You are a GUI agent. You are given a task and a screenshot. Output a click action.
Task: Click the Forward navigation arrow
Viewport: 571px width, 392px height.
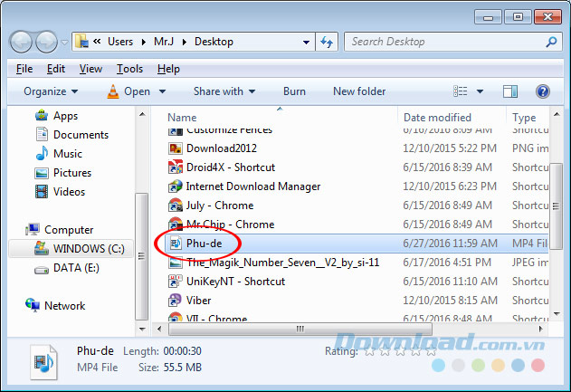click(x=46, y=42)
